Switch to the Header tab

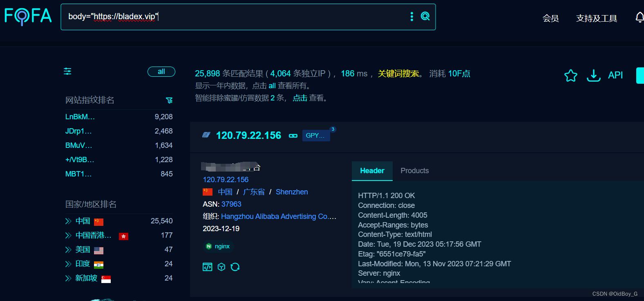[372, 171]
